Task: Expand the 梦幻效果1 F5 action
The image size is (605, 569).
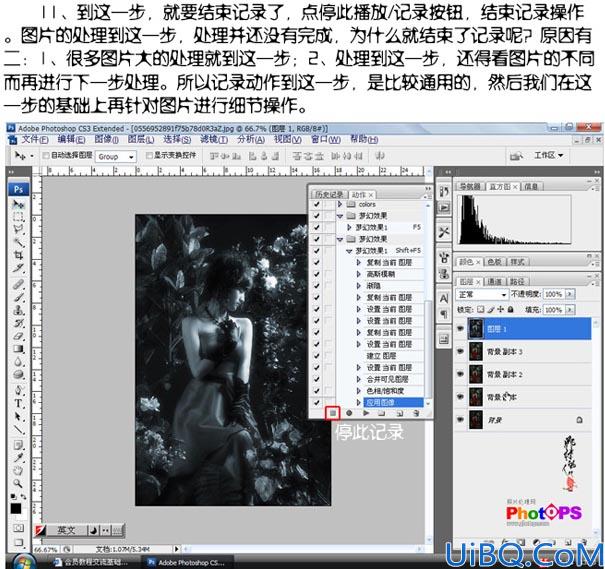Action: [x=350, y=227]
